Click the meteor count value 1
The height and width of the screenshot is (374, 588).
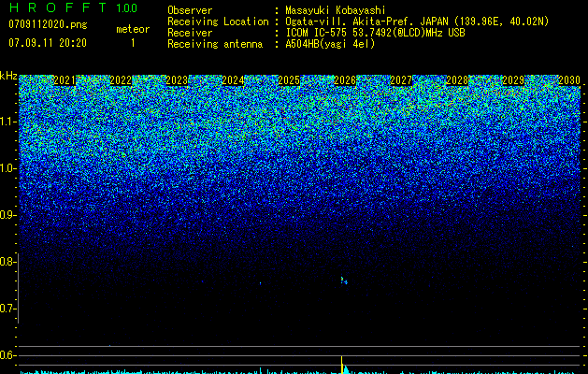click(133, 43)
